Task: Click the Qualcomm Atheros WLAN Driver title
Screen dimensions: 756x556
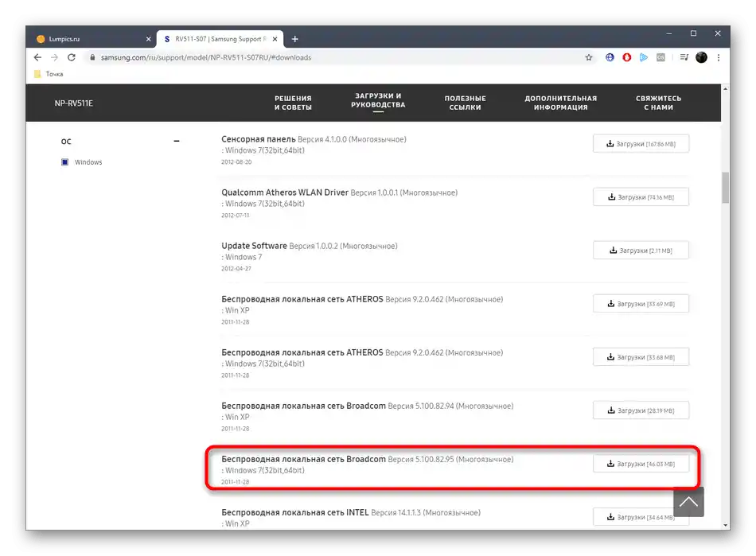Action: [285, 192]
